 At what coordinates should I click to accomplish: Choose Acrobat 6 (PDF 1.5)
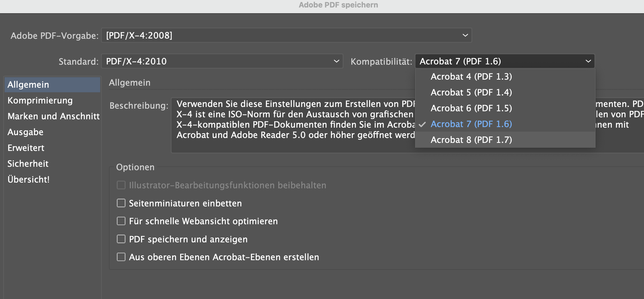(x=471, y=108)
